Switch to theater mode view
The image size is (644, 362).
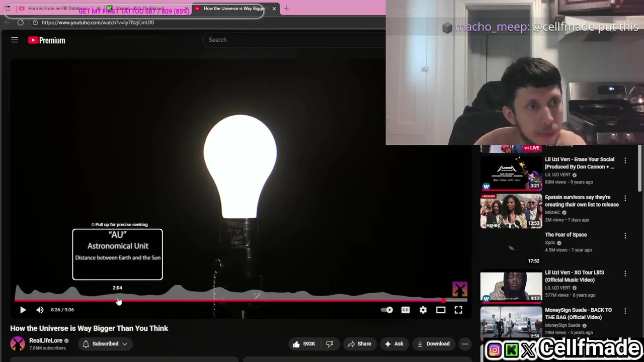tap(441, 310)
